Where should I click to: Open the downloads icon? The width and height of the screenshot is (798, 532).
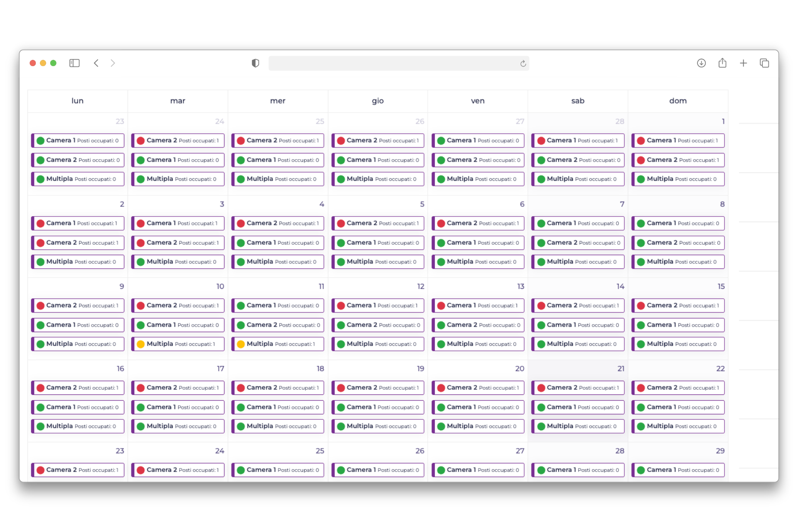pyautogui.click(x=701, y=63)
